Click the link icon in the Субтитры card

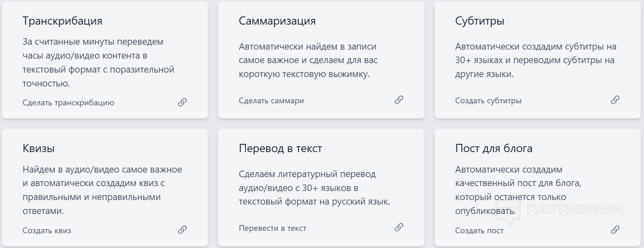615,100
